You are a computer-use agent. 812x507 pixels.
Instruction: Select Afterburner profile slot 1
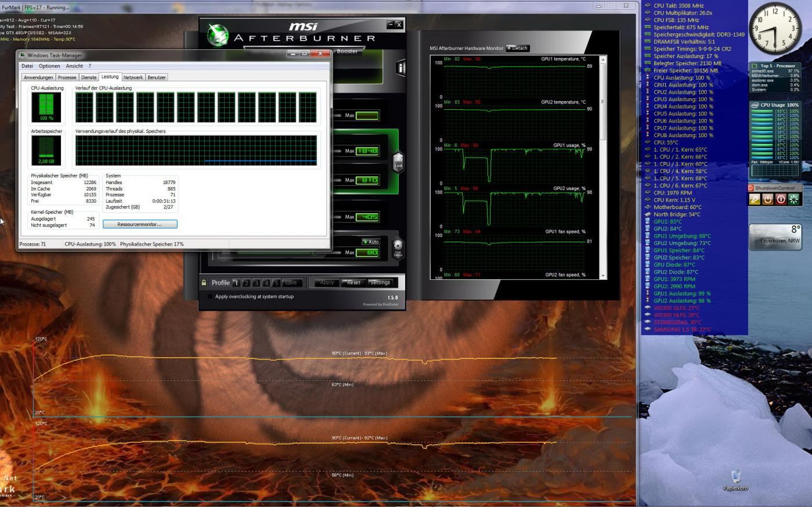236,283
